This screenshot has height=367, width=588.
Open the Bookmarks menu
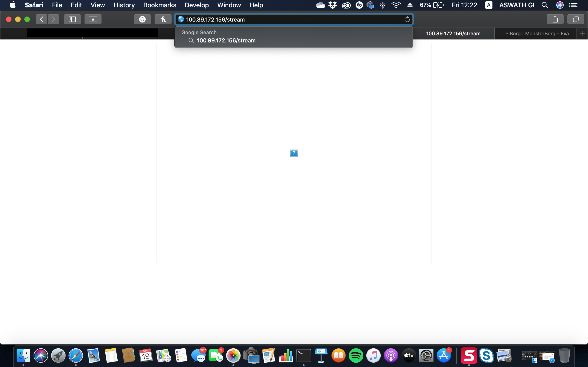click(160, 5)
